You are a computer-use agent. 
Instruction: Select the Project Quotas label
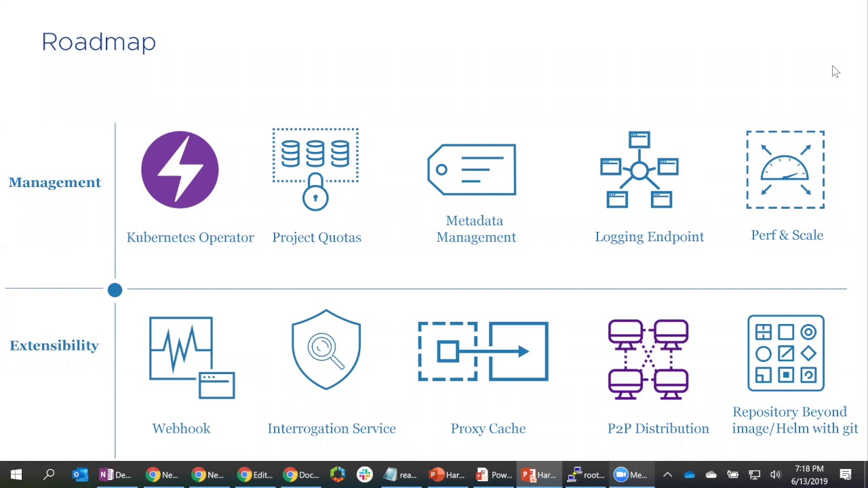point(317,237)
